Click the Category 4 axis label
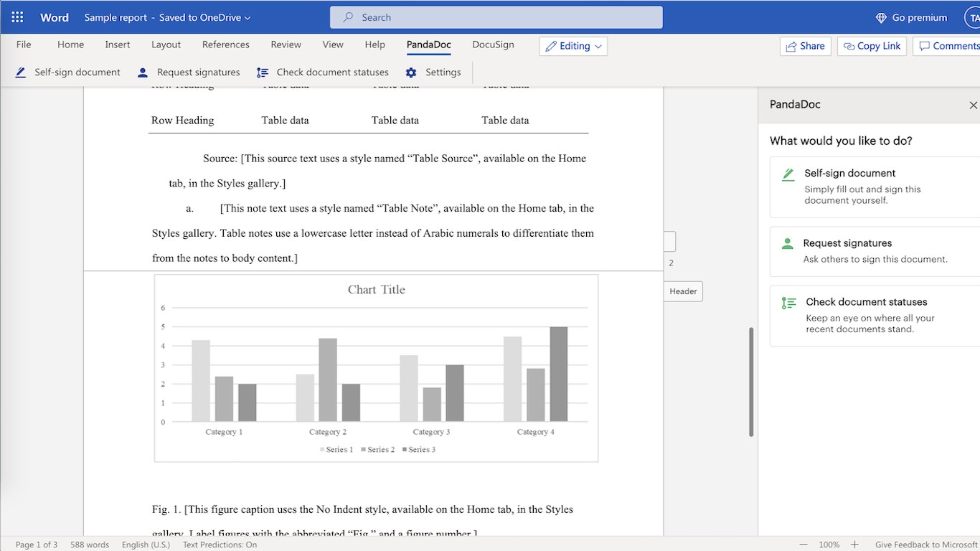Image resolution: width=980 pixels, height=551 pixels. (536, 432)
